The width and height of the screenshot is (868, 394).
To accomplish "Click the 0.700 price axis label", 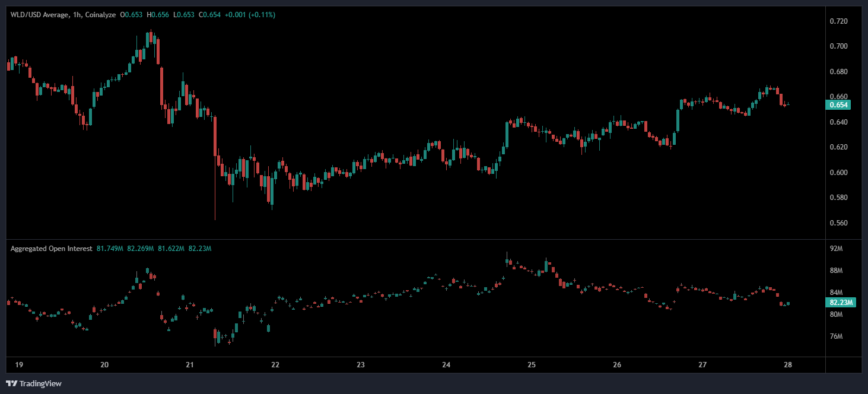I will point(838,46).
